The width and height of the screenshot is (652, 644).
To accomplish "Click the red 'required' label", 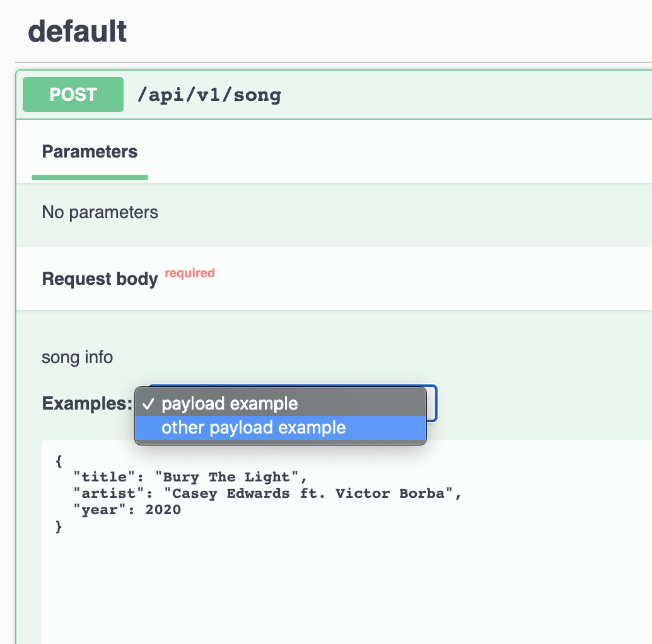I will (190, 273).
